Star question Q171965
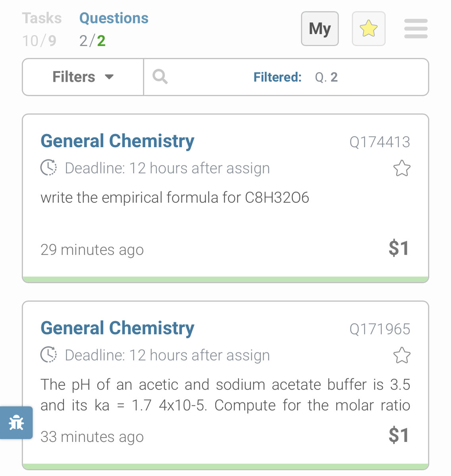The image size is (451, 476). click(x=402, y=355)
